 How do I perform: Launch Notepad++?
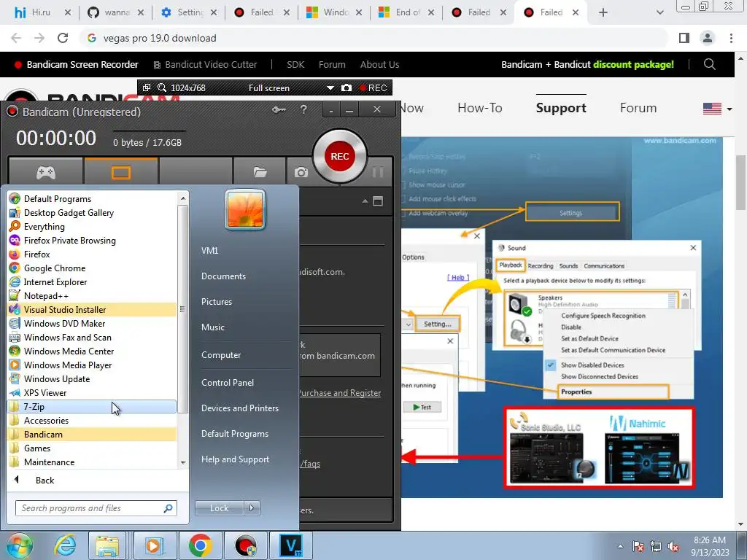[x=93, y=295]
